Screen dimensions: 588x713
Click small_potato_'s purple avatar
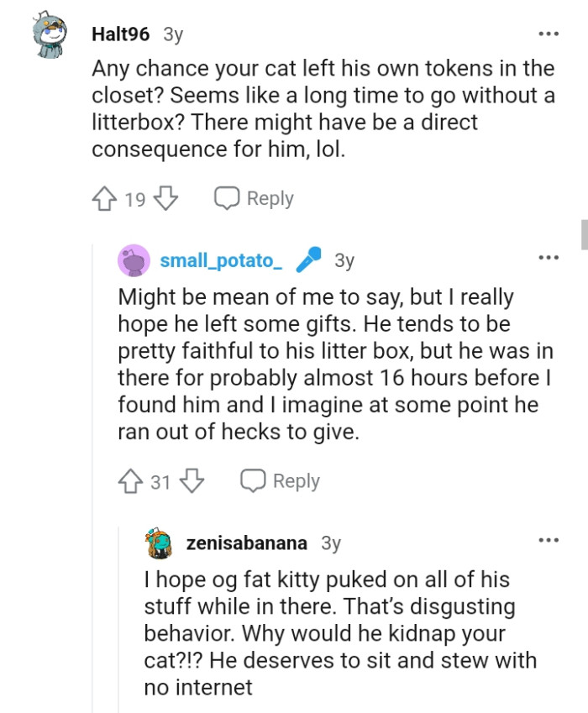click(x=134, y=260)
